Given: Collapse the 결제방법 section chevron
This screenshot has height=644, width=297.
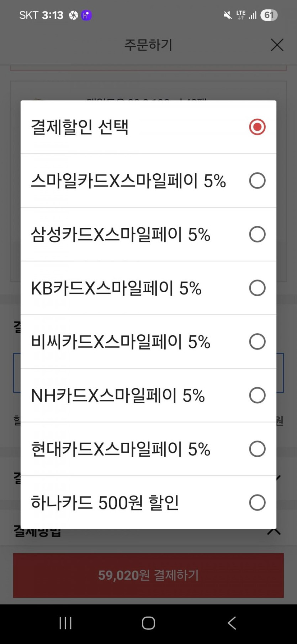Looking at the screenshot, I should point(274,532).
